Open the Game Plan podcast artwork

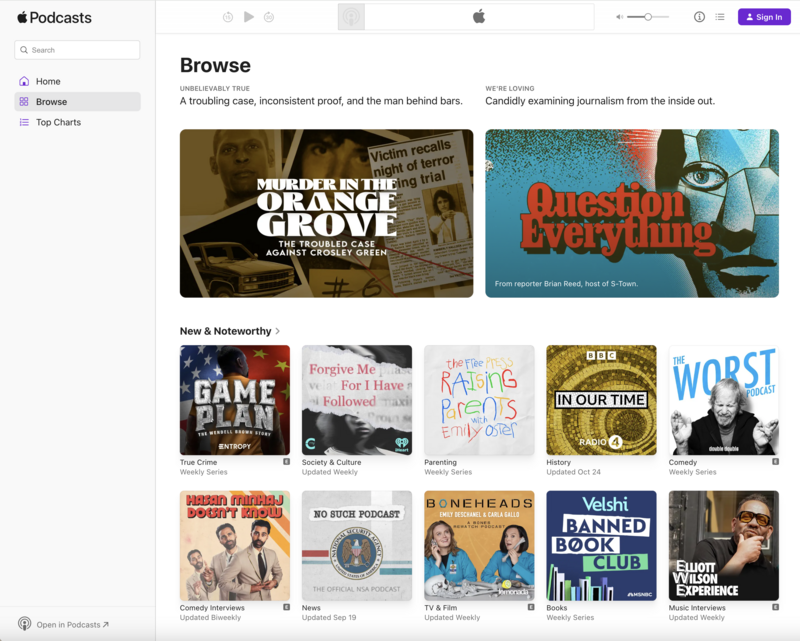tap(235, 400)
